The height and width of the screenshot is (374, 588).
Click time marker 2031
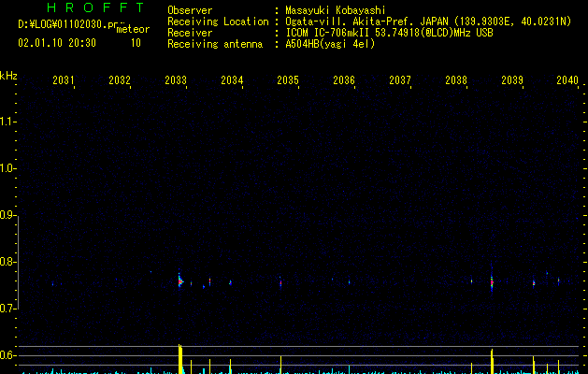coord(63,80)
